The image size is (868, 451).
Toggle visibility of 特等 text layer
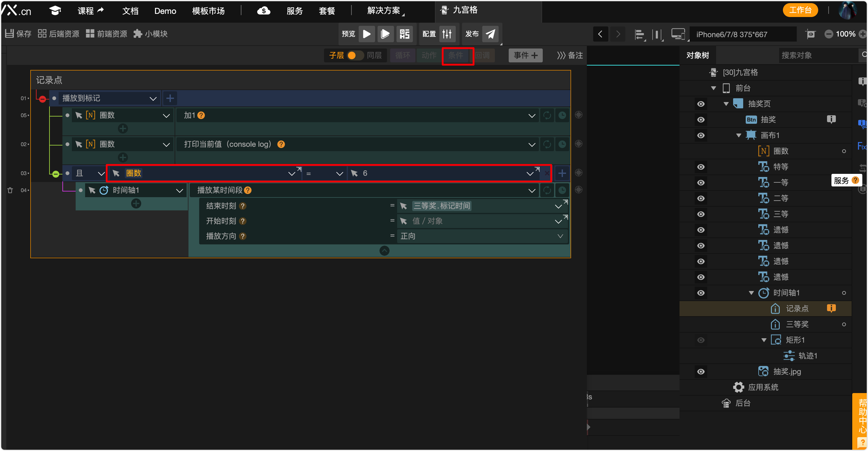701,167
